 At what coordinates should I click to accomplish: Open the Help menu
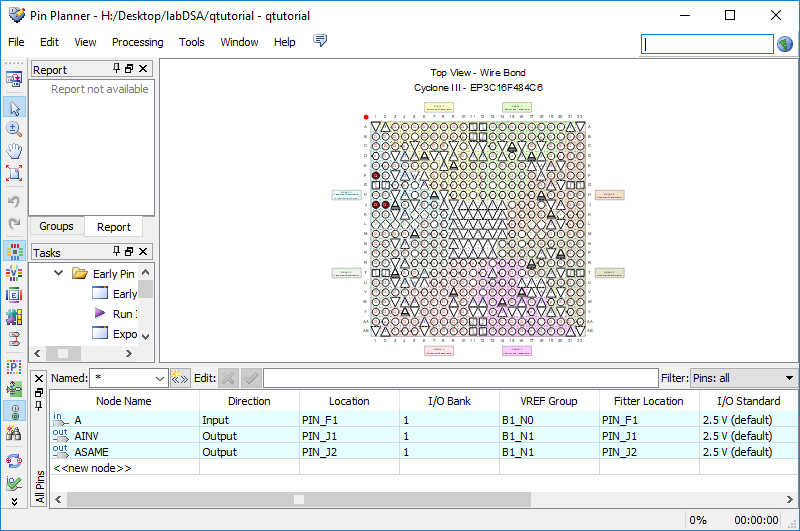285,42
